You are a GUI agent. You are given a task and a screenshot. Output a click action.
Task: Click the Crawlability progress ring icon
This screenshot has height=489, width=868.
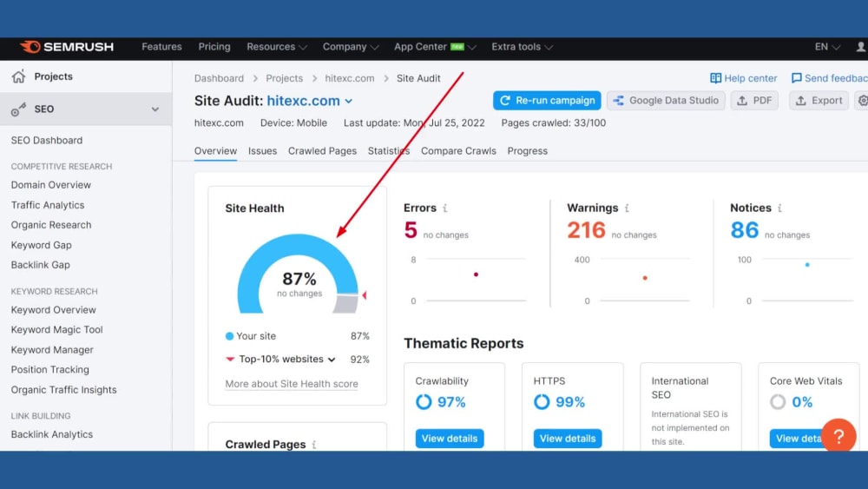coord(424,402)
